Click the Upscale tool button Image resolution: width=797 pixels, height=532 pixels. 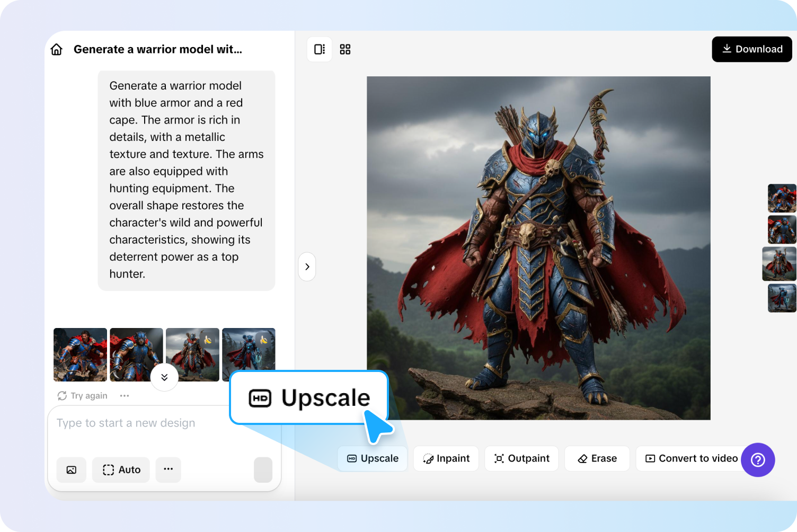click(x=373, y=458)
